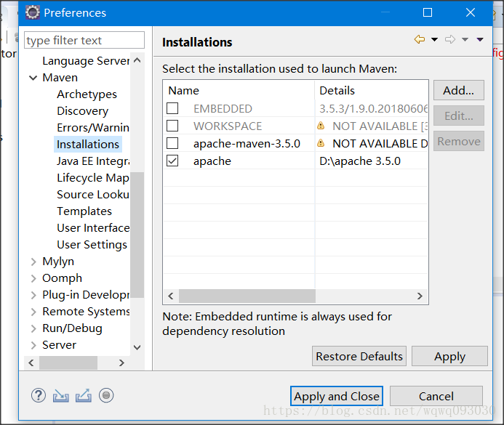504x425 pixels.
Task: Click Apply and Close button
Action: [337, 396]
